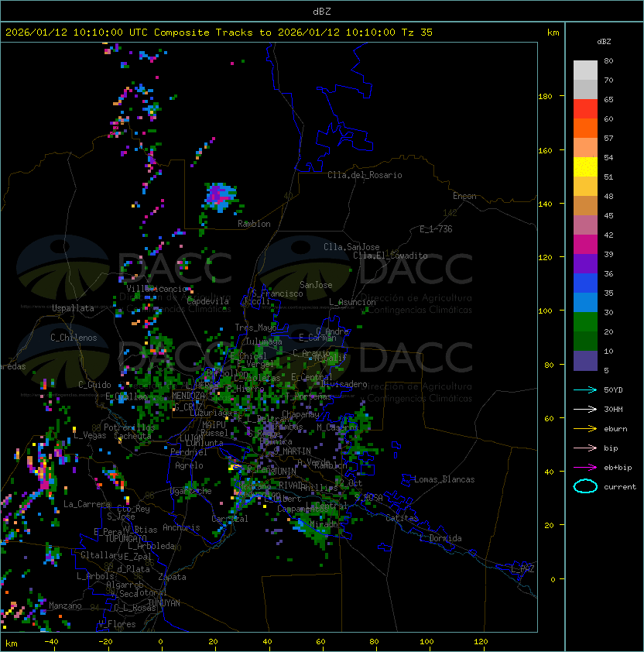Select the purple 39 dBZ swatch
Image resolution: width=644 pixels, height=652 pixels.
click(585, 263)
